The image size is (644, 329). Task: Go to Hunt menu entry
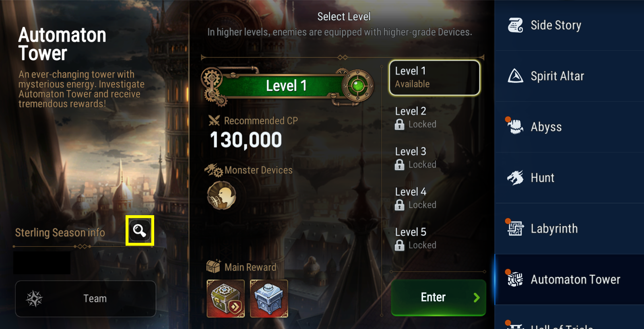(x=569, y=178)
